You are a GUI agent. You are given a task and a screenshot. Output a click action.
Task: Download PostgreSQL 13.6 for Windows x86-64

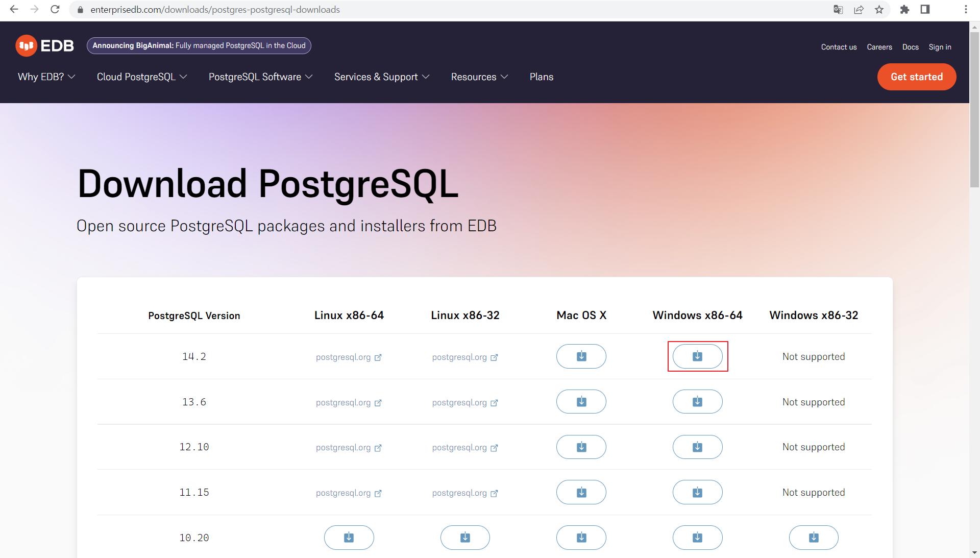(x=697, y=402)
